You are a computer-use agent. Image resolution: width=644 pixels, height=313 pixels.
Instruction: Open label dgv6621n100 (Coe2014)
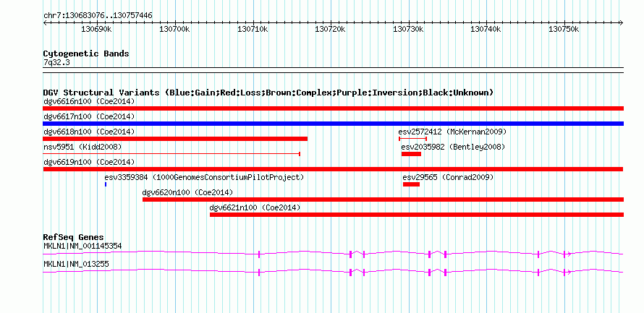point(255,207)
